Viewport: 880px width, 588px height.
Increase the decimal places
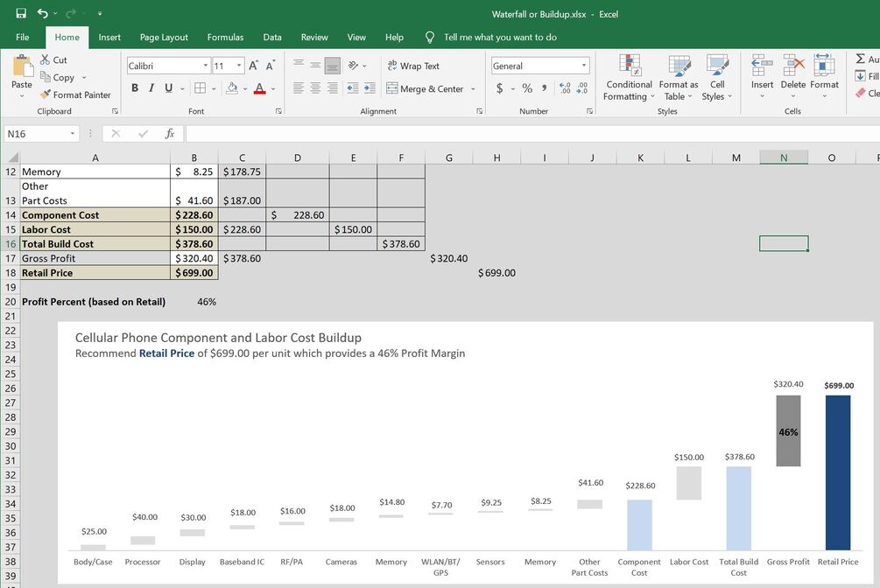point(565,88)
